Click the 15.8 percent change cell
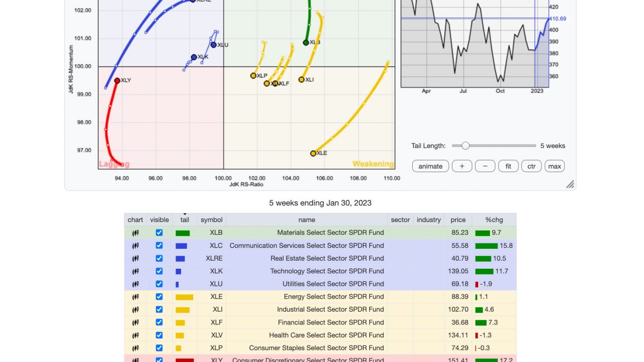This screenshot has width=644, height=362. pos(494,246)
